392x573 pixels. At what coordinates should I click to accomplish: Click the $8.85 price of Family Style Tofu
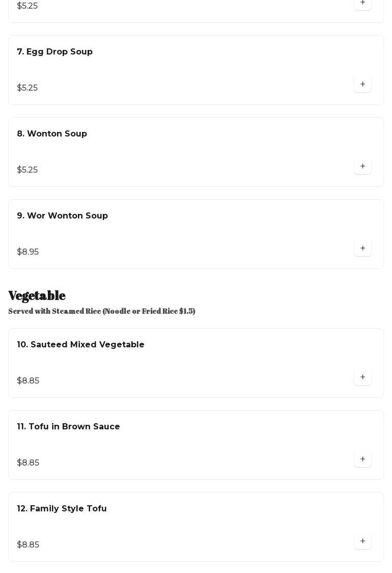pyautogui.click(x=28, y=545)
